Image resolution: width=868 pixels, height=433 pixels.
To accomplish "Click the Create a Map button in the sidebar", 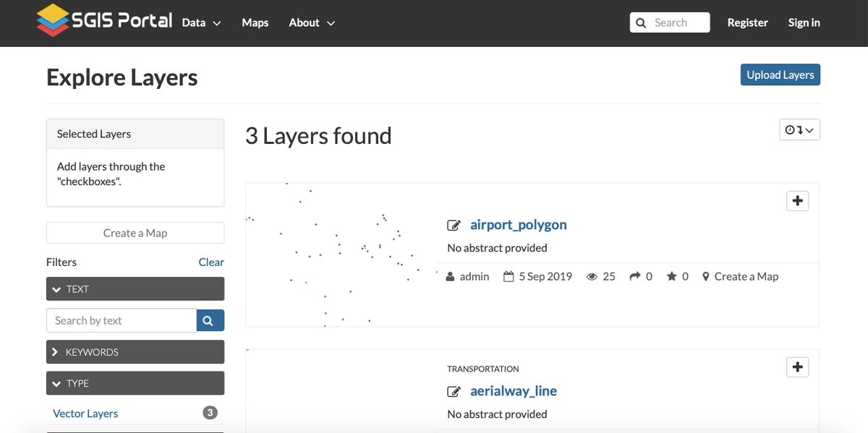I will tap(135, 233).
